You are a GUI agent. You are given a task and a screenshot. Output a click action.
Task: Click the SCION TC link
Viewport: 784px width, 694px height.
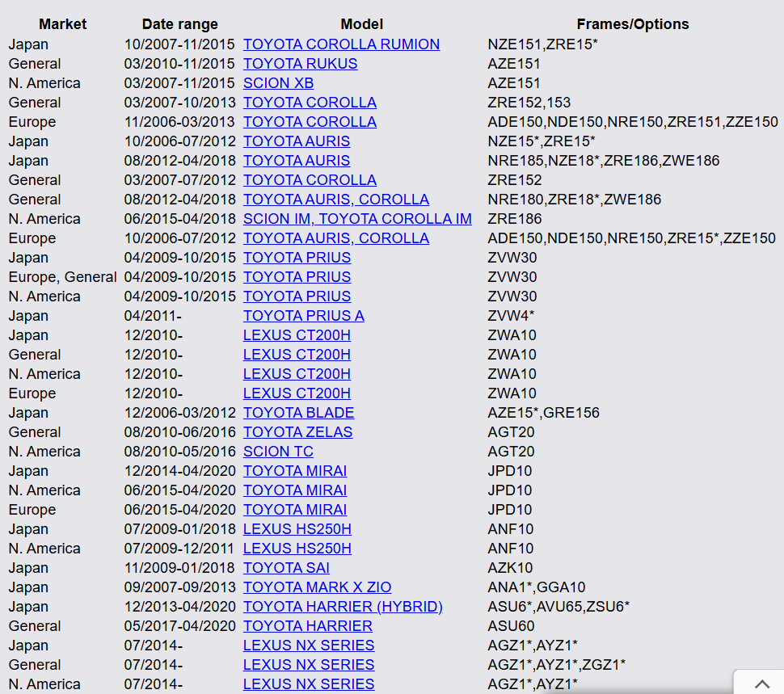pyautogui.click(x=278, y=452)
